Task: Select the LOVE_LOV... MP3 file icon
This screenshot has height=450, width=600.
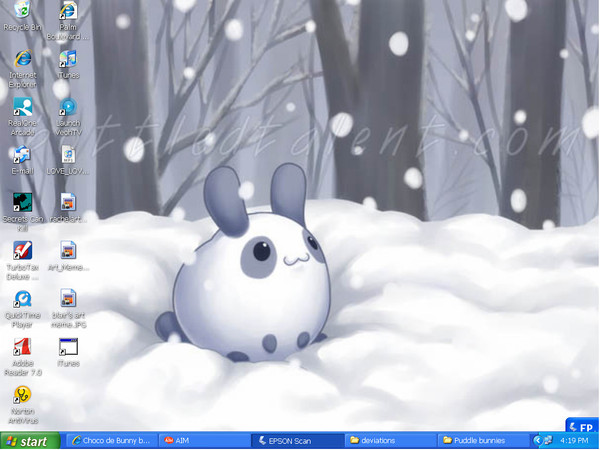Action: (x=68, y=155)
